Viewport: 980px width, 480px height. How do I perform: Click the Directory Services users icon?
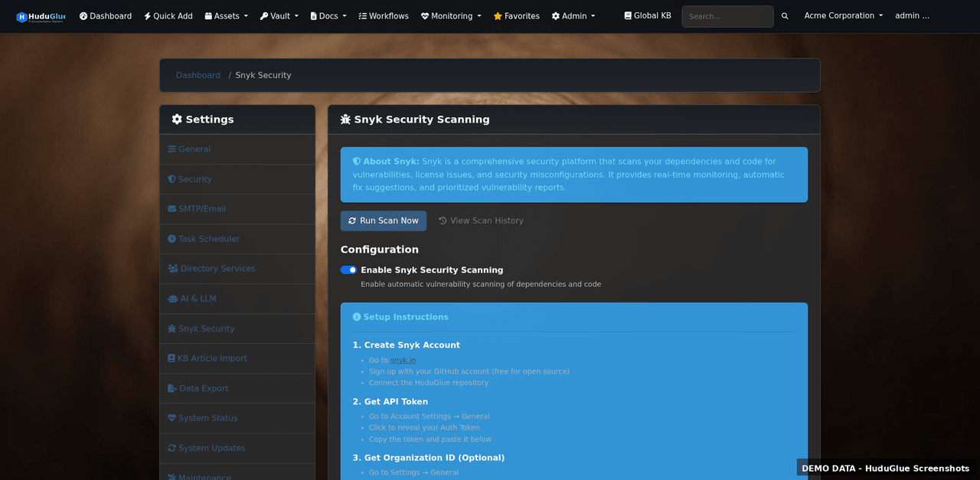pyautogui.click(x=173, y=269)
